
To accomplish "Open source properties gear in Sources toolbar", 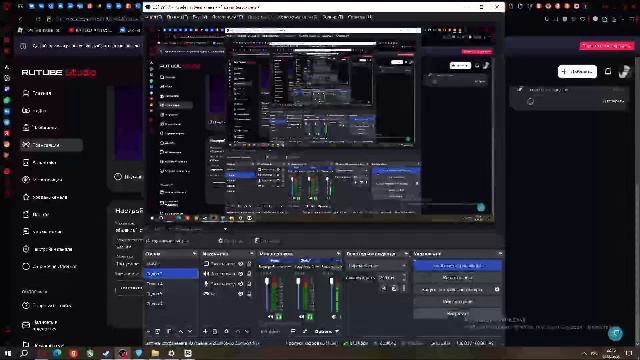I will coord(227,331).
